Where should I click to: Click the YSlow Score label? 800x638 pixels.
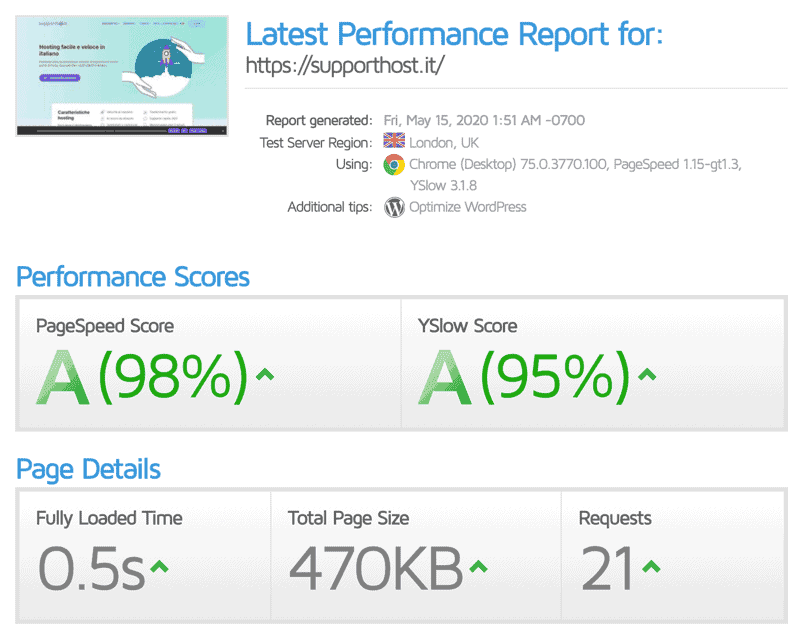tap(467, 326)
